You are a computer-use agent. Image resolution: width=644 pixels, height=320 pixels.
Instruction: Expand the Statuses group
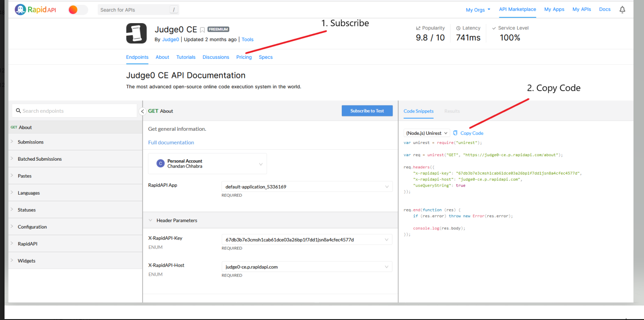click(x=75, y=210)
